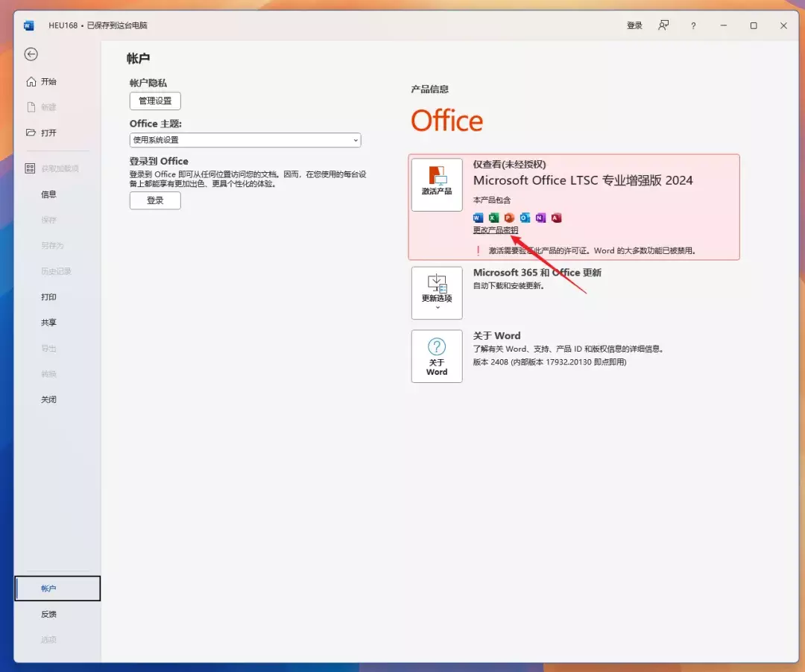Screen dimensions: 805x672
Task: Click the Outlook app icon in the product box
Action: tap(525, 218)
